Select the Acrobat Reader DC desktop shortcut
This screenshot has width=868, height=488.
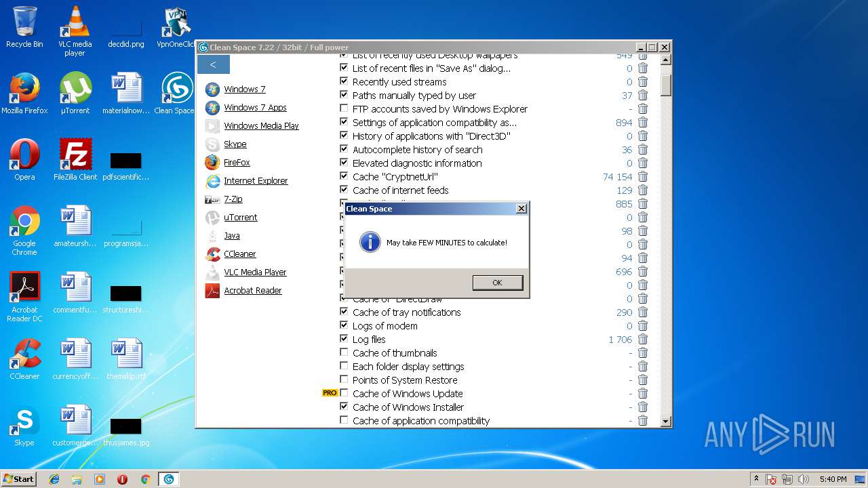(24, 297)
